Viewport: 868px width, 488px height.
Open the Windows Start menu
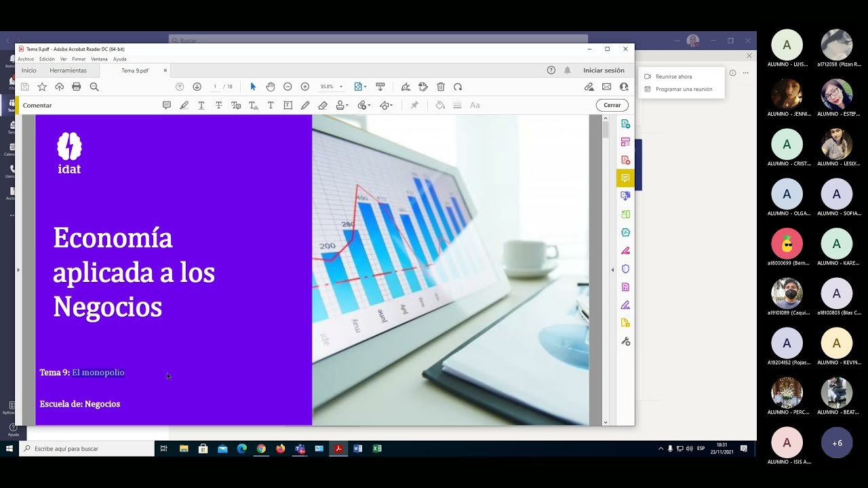click(9, 449)
